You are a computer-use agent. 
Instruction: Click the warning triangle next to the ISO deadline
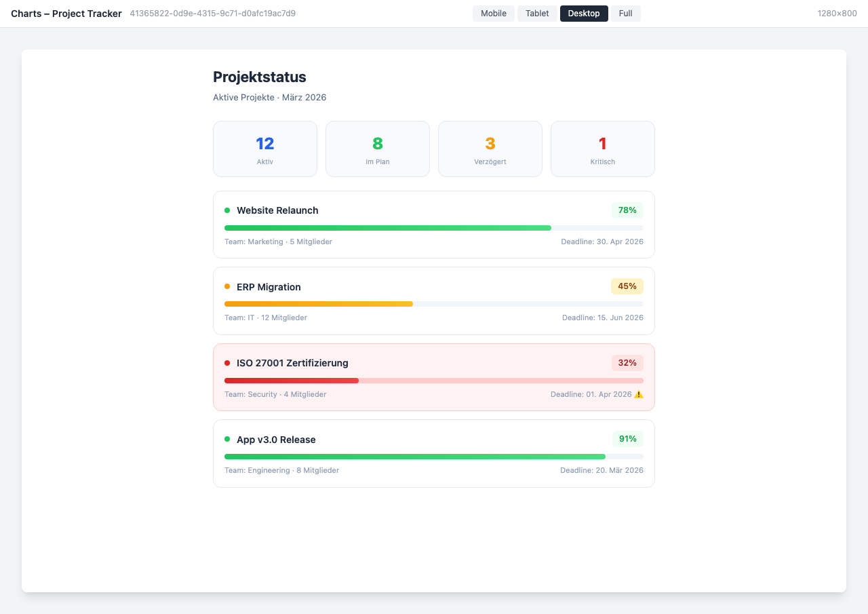pos(638,394)
